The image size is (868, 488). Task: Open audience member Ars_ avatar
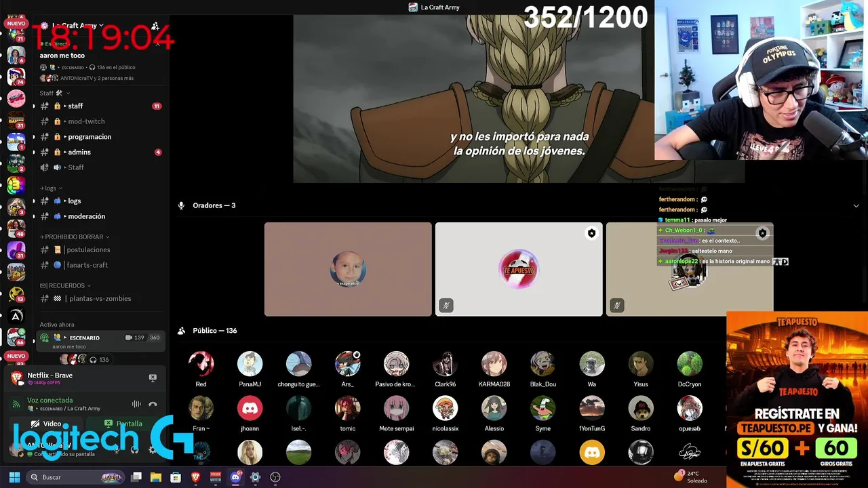pos(347,364)
